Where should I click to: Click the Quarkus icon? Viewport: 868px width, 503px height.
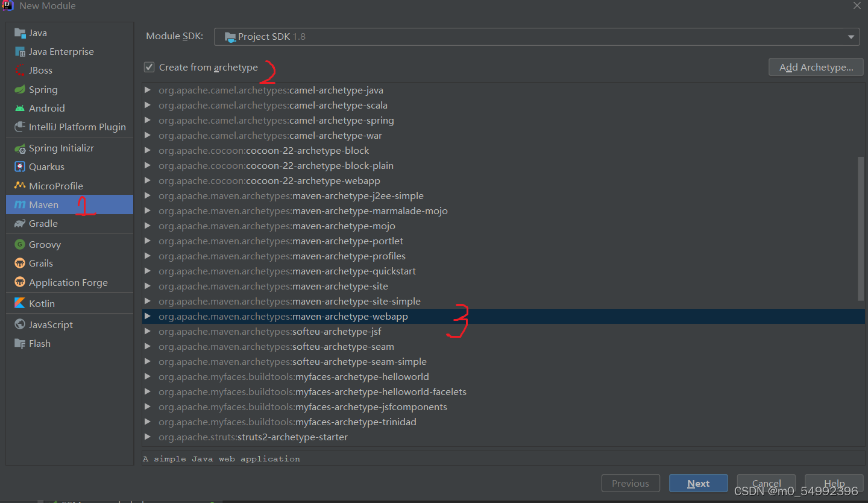point(20,167)
